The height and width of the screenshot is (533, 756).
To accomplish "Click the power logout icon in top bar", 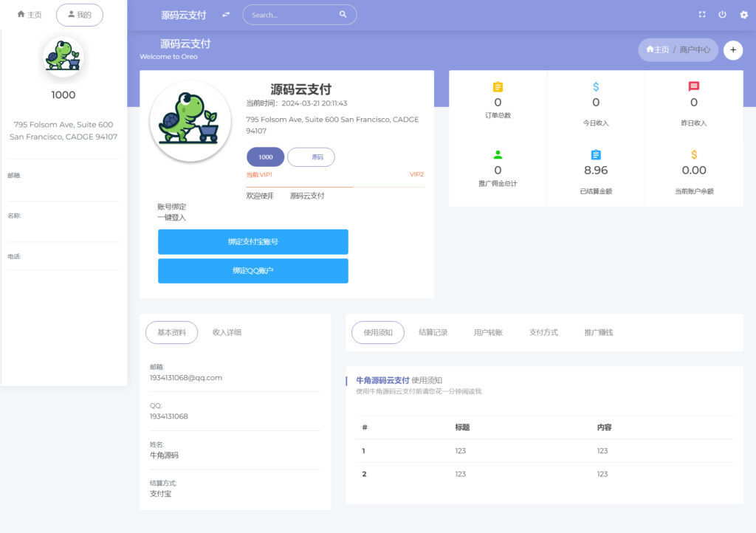I will (x=722, y=14).
